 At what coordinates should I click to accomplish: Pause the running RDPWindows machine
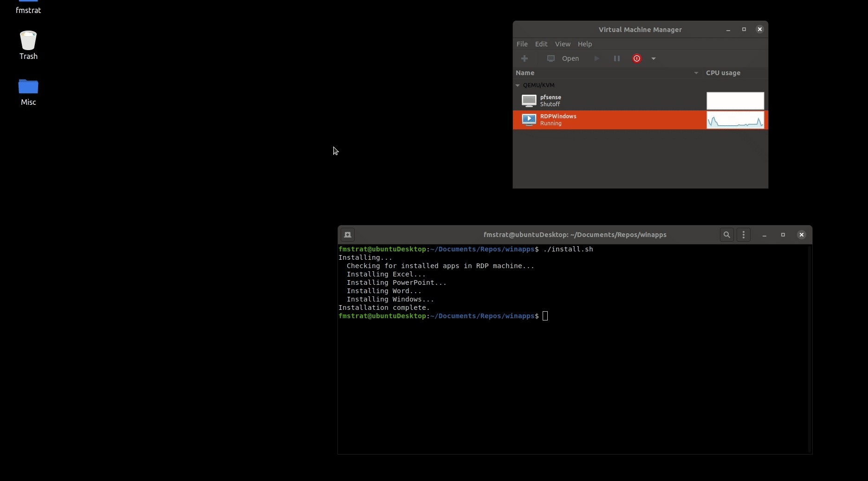tap(616, 58)
